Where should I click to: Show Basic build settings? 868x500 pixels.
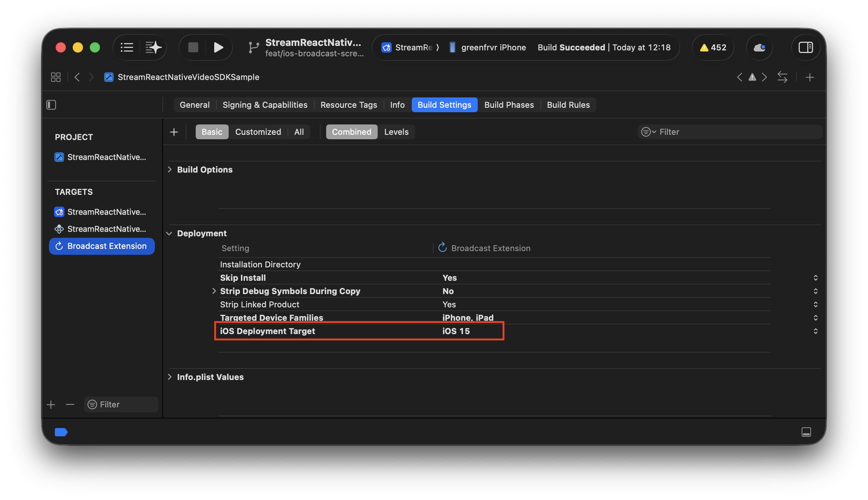(212, 132)
